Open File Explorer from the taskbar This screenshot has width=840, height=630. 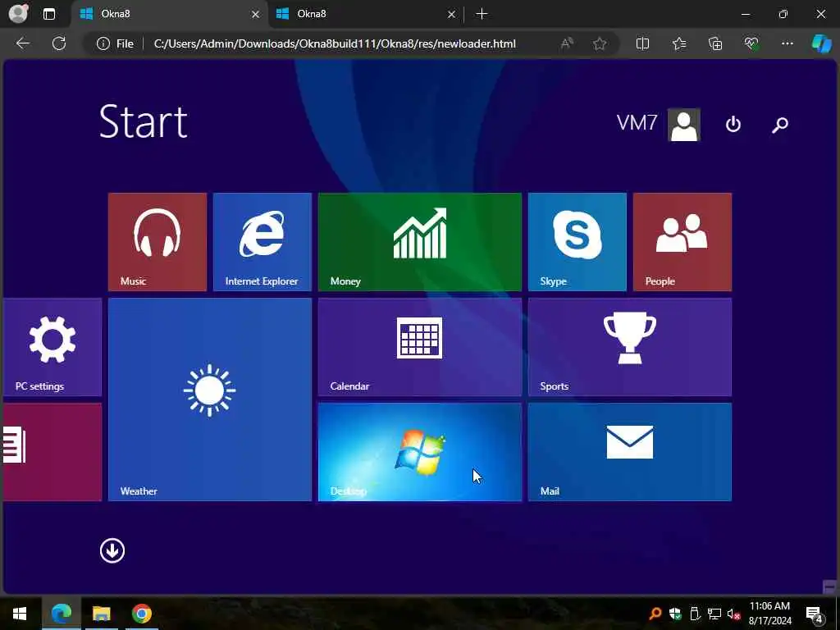click(x=101, y=614)
